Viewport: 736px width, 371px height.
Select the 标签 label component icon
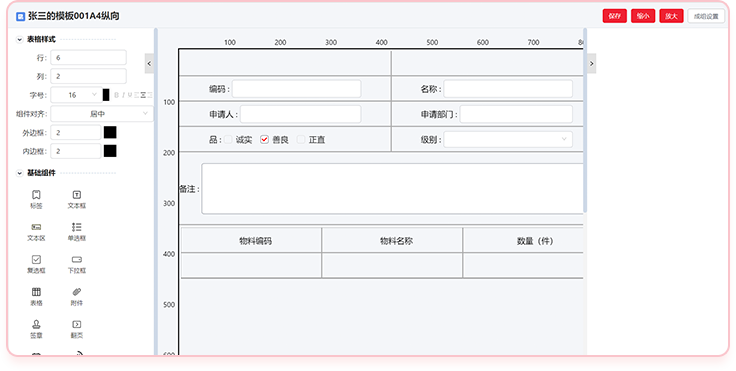point(36,194)
